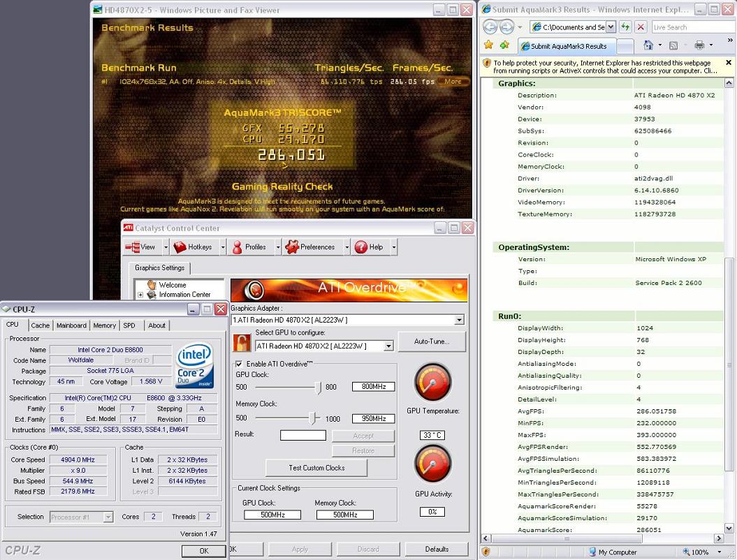Click the IE horizontal scrollbar right arrow

pyautogui.click(x=719, y=538)
